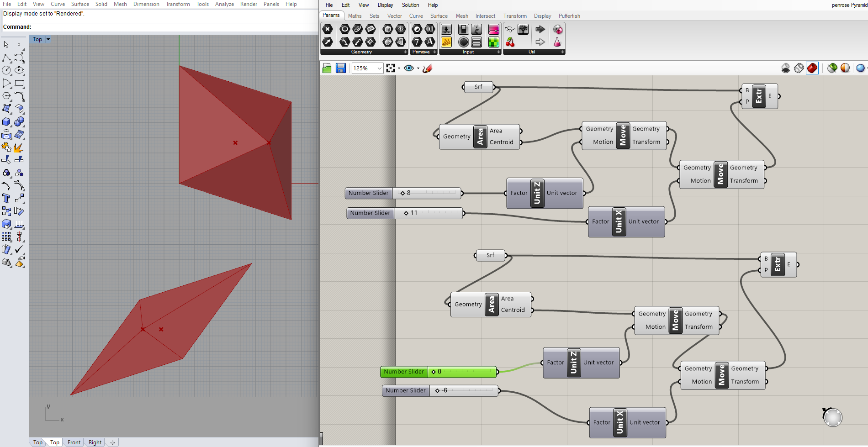Expand the Geometry panel with plus button
Screen dimensions: 868x447
(x=405, y=52)
